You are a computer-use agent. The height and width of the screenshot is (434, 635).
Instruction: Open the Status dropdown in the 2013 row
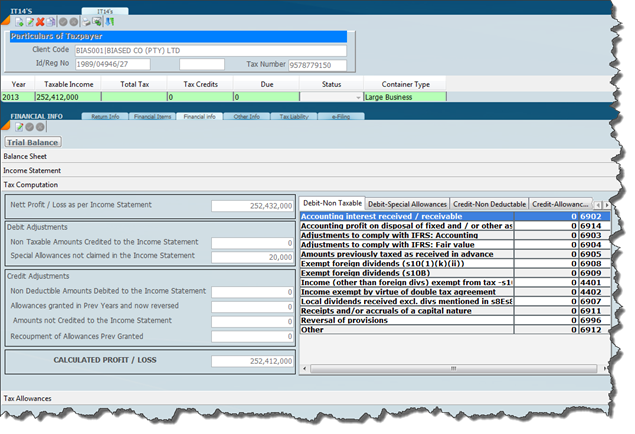358,98
